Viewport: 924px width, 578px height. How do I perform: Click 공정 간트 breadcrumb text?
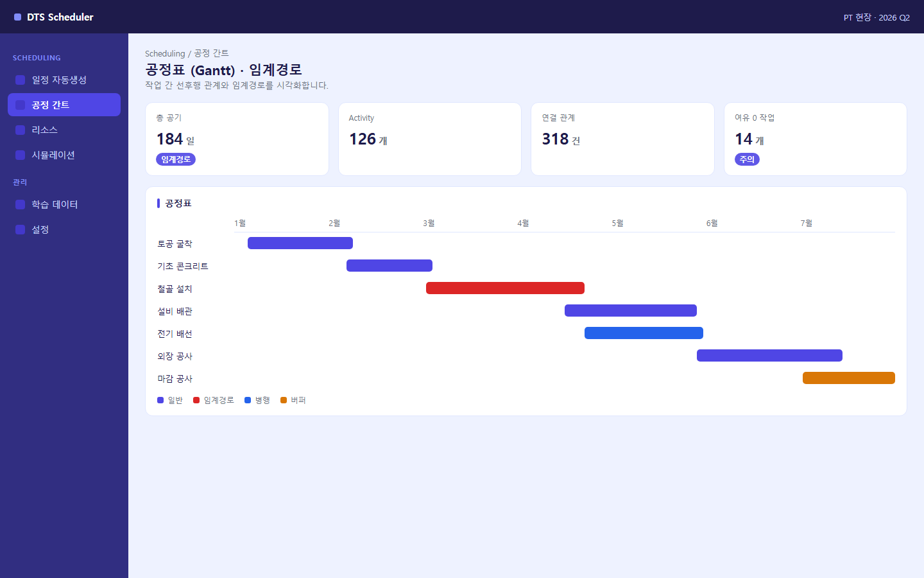(x=211, y=53)
